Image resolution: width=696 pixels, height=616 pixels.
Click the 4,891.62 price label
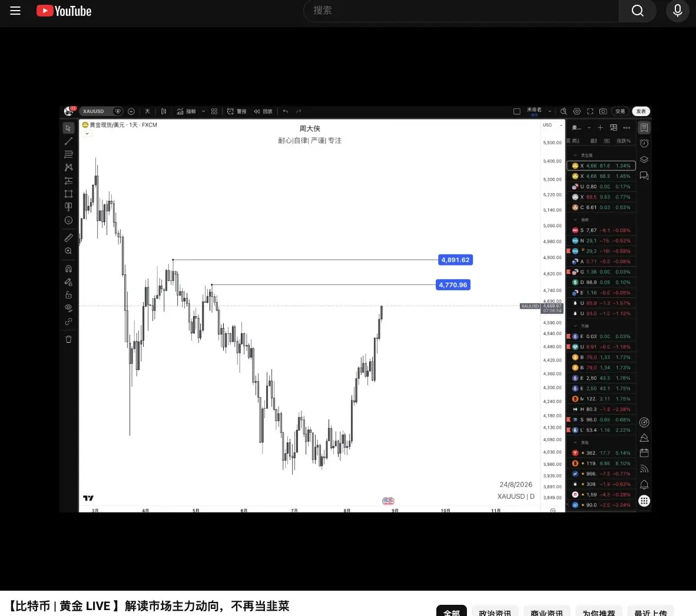(x=455, y=260)
